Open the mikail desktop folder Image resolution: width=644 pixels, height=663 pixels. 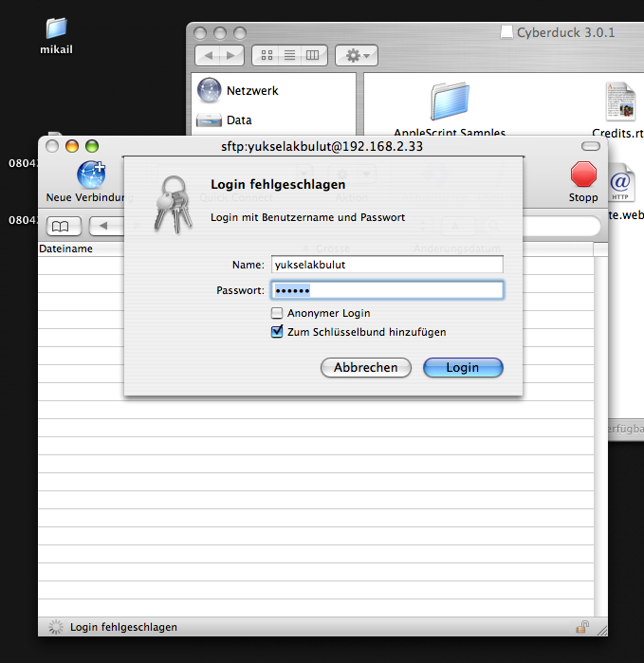(56, 29)
